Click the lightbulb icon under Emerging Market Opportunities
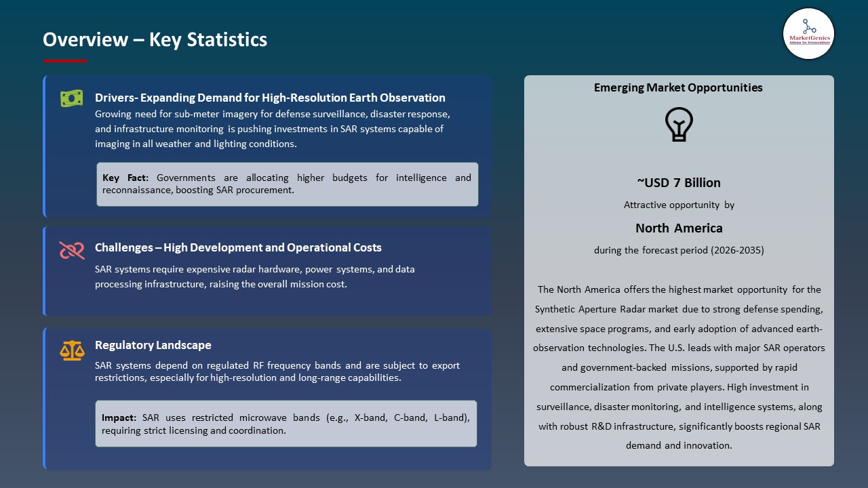The width and height of the screenshot is (868, 488). pos(679,124)
